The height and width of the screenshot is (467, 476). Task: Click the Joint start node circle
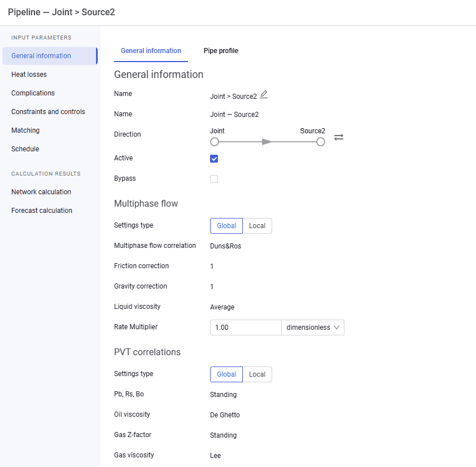[x=215, y=142]
